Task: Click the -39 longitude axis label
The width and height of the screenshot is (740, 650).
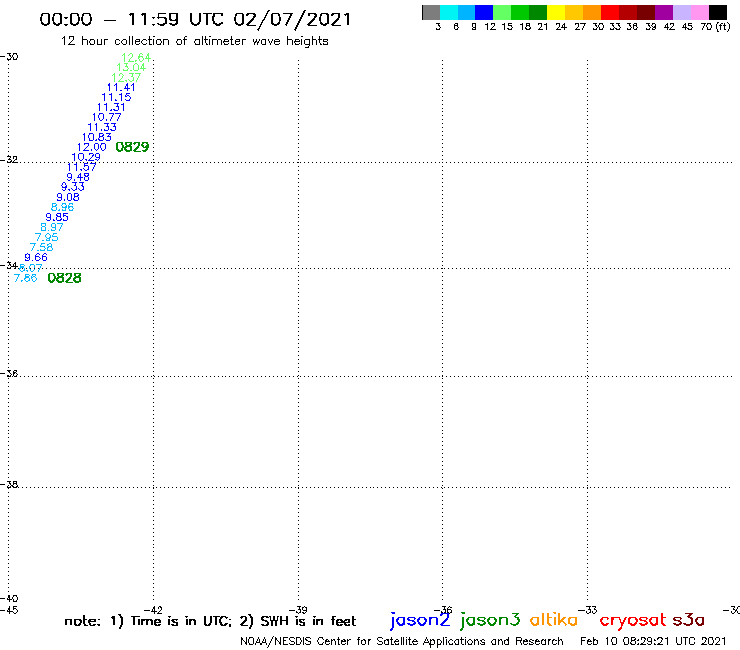Action: point(298,610)
